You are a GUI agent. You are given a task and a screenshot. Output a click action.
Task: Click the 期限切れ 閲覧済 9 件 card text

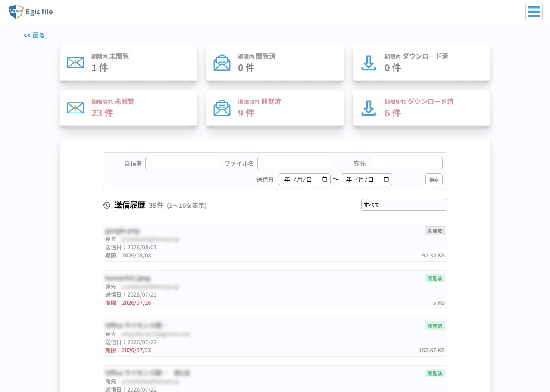[x=259, y=108]
